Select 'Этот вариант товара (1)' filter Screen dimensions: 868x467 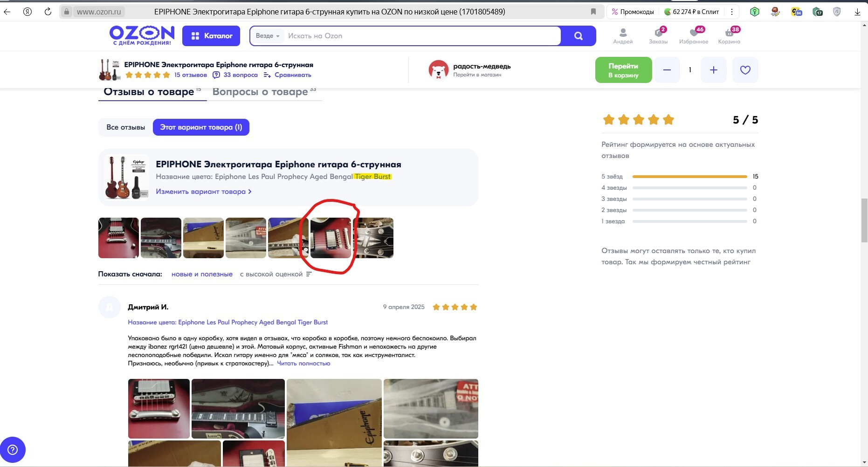coord(201,127)
